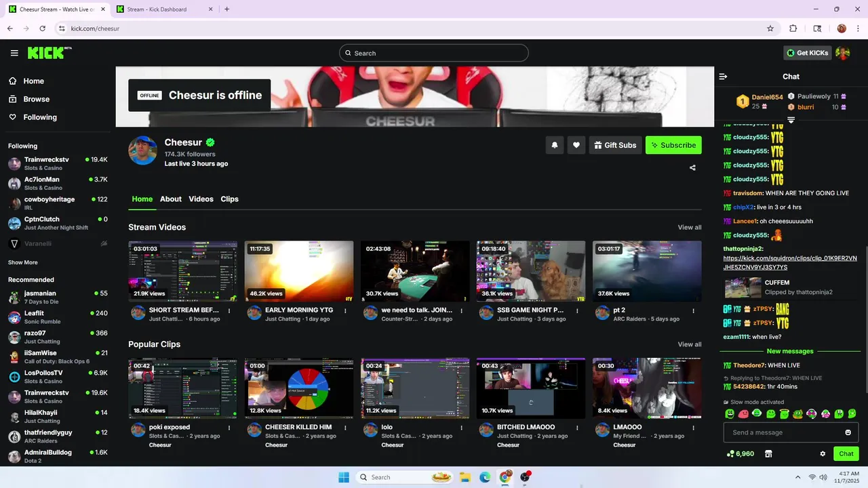The height and width of the screenshot is (488, 868).
Task: Open the we need to talk video thumbnail
Action: coord(415,271)
